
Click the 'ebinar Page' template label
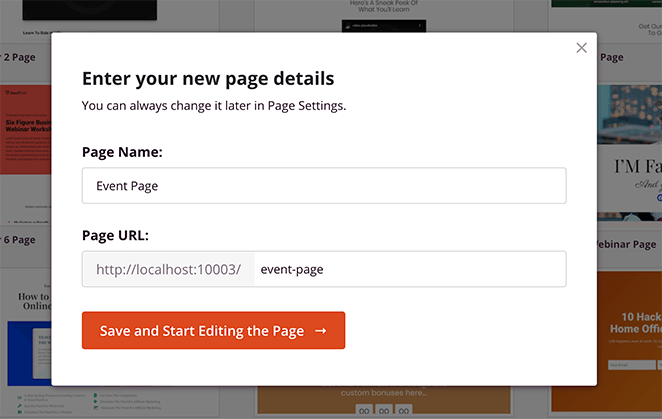coord(627,244)
